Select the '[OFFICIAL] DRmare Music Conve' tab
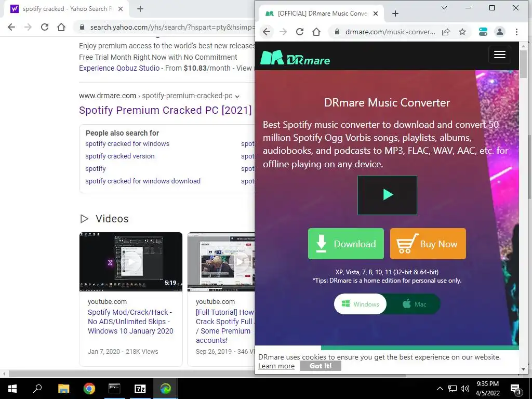Screen dimensions: 532x399 pyautogui.click(x=321, y=14)
